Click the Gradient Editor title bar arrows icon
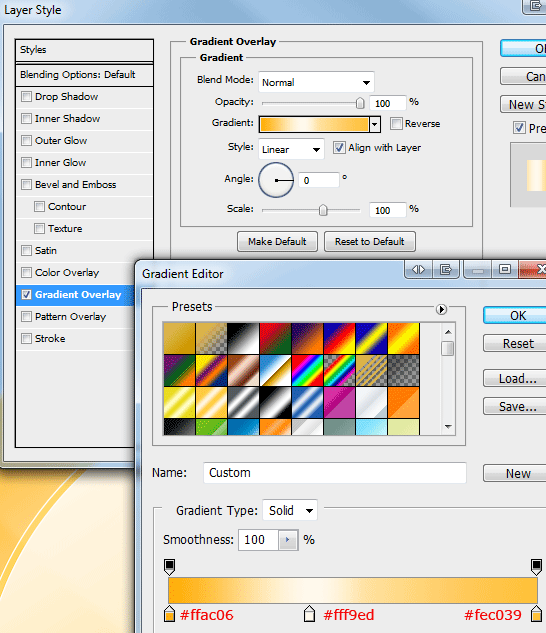Viewport: 546px width, 633px height. tap(418, 269)
